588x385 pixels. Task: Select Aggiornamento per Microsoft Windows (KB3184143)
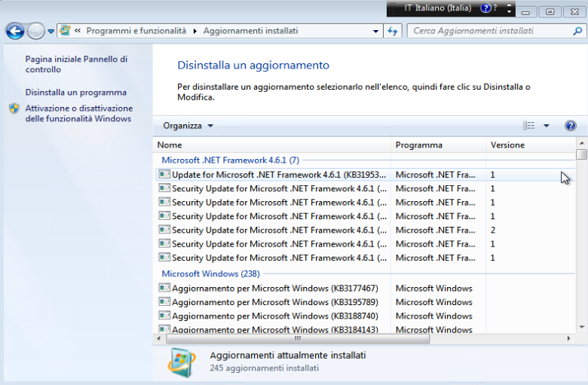click(x=364, y=329)
